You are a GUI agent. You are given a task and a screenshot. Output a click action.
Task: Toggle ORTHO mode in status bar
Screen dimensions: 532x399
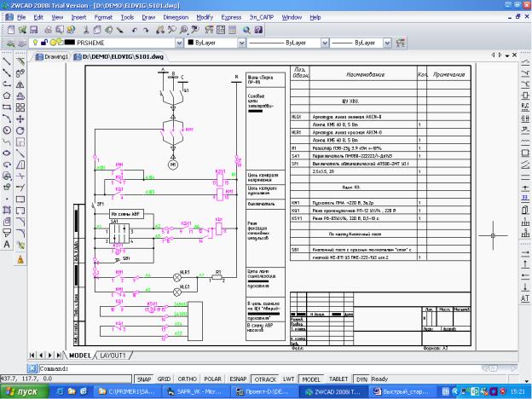pyautogui.click(x=188, y=379)
